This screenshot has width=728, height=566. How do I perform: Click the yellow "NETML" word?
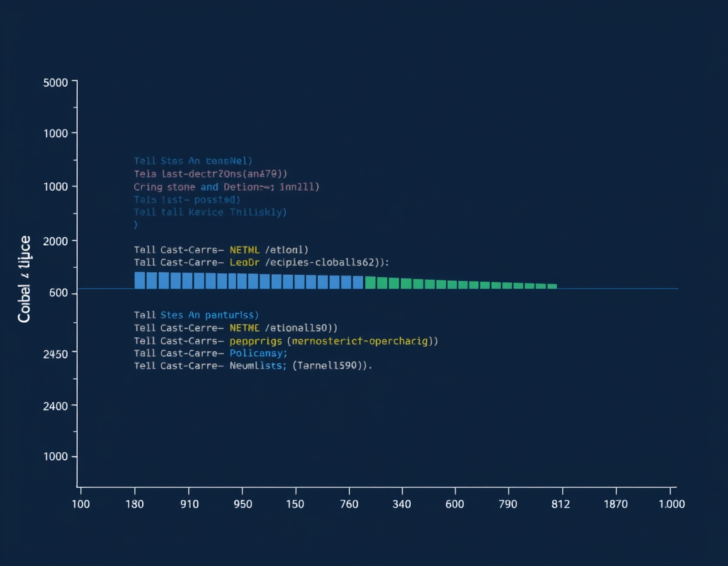click(x=245, y=250)
